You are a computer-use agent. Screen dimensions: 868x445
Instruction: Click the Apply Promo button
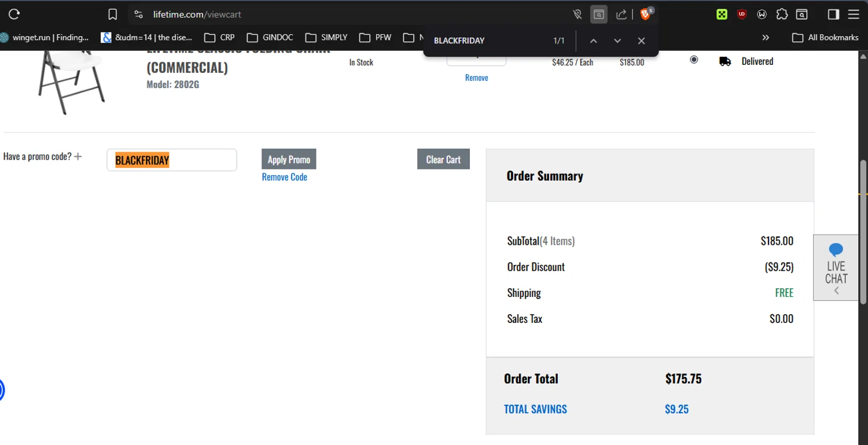pos(289,159)
